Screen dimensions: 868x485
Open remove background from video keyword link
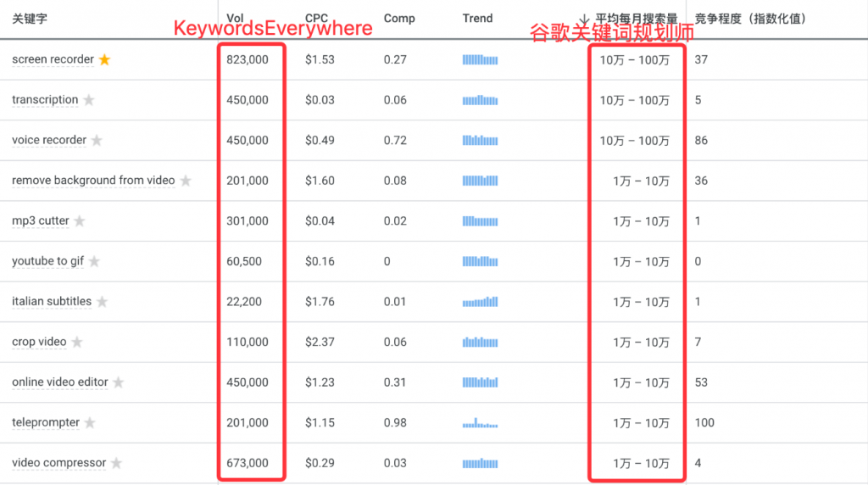pyautogui.click(x=93, y=181)
